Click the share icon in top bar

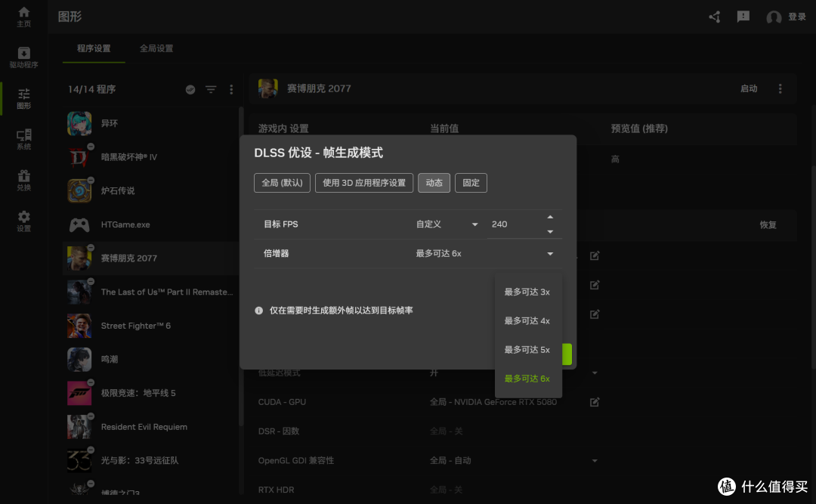(715, 17)
